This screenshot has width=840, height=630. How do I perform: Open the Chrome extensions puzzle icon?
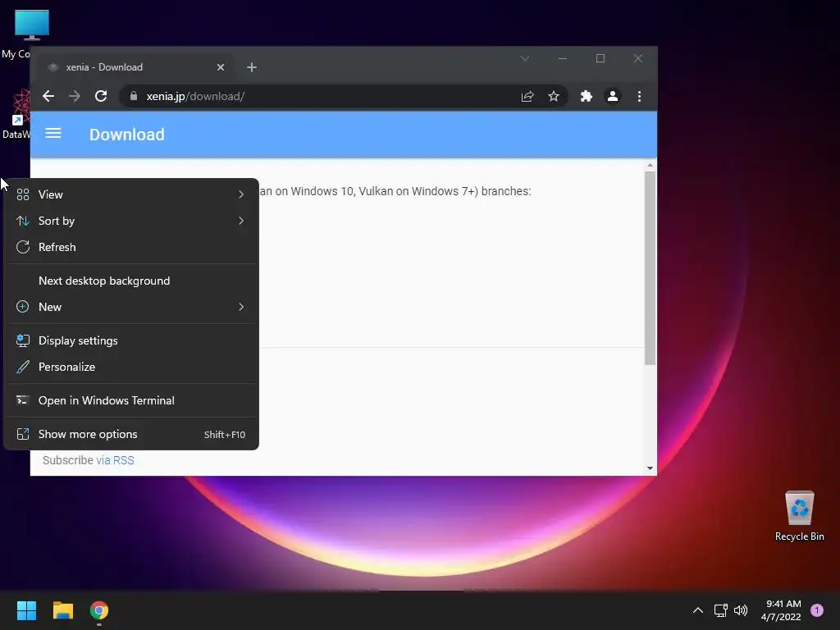tap(586, 97)
